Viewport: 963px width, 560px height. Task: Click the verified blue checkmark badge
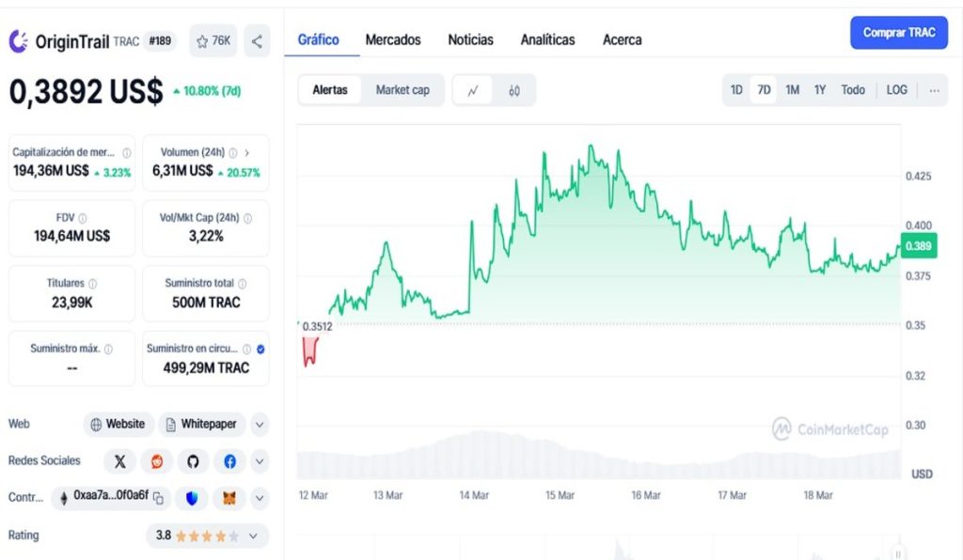click(260, 349)
